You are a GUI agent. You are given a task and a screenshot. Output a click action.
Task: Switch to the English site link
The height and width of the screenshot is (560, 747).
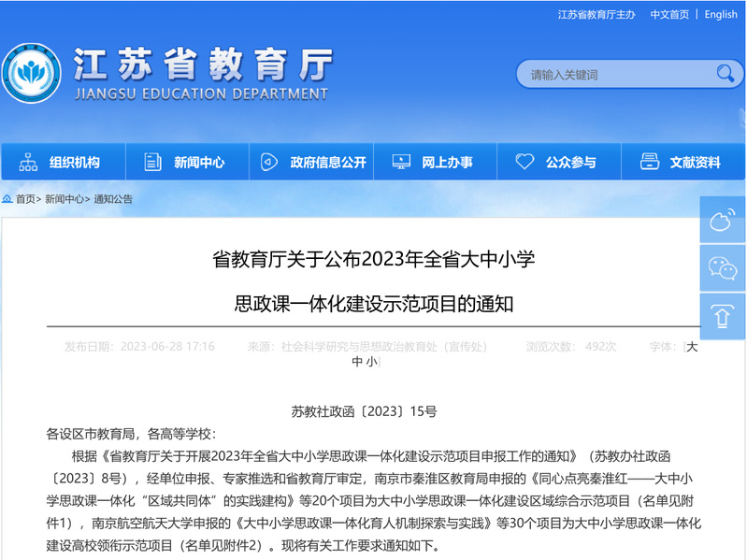point(721,15)
